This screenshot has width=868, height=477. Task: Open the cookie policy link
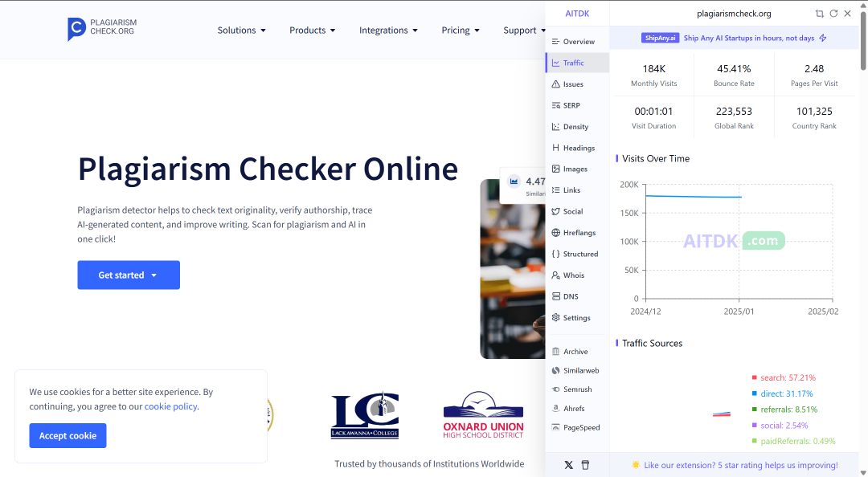coord(170,406)
